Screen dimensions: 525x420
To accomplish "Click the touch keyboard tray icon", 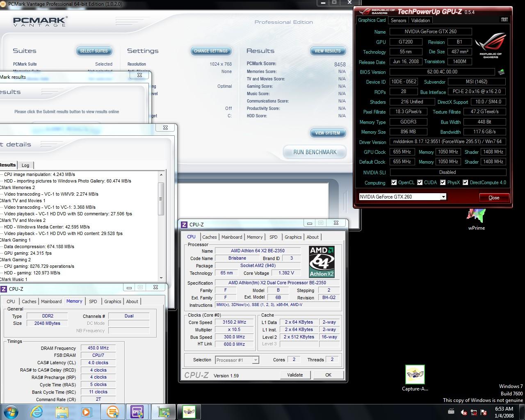I will point(451,412).
